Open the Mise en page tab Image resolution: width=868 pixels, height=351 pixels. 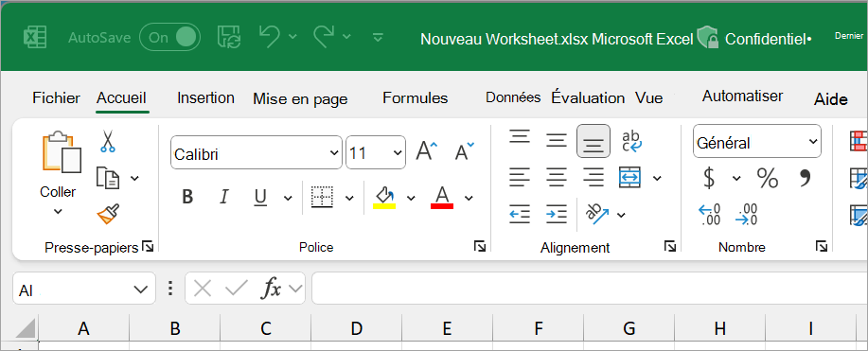[300, 99]
